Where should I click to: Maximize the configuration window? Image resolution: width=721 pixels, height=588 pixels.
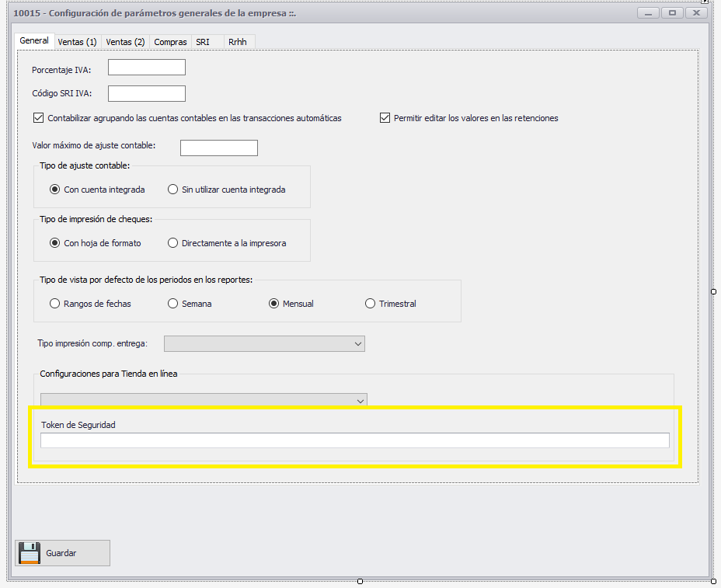coord(672,13)
